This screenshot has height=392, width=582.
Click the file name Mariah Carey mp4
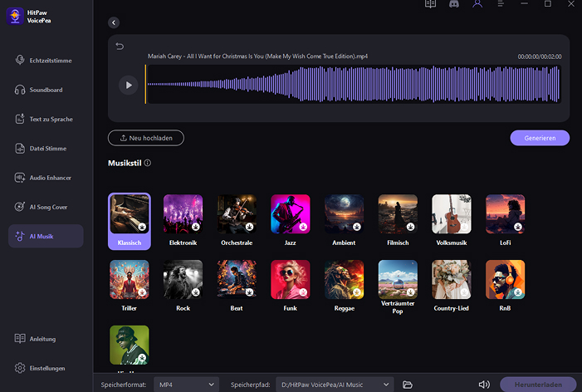257,56
